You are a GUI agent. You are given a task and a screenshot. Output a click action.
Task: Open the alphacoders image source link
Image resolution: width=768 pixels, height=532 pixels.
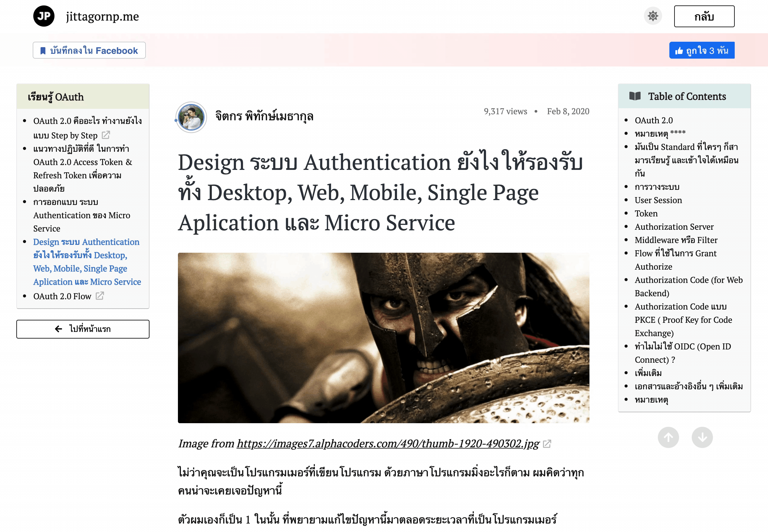(388, 444)
